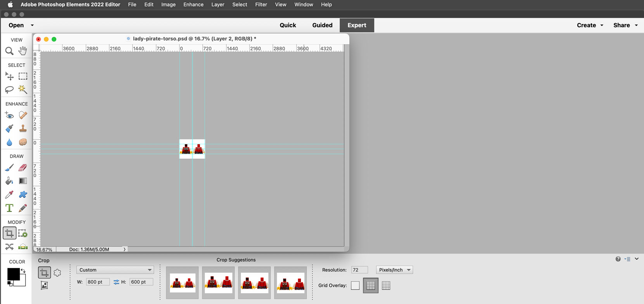The width and height of the screenshot is (644, 304).
Task: Click the crop width field
Action: tap(97, 282)
